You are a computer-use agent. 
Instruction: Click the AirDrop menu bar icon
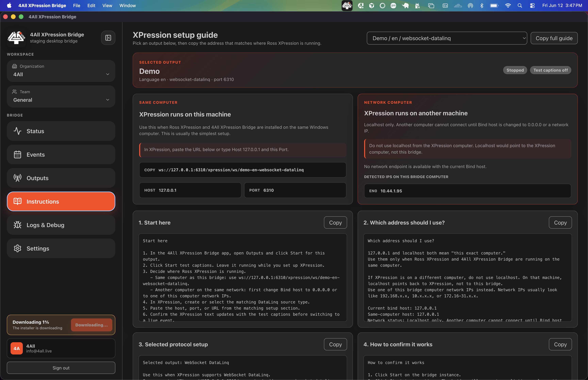click(470, 5)
